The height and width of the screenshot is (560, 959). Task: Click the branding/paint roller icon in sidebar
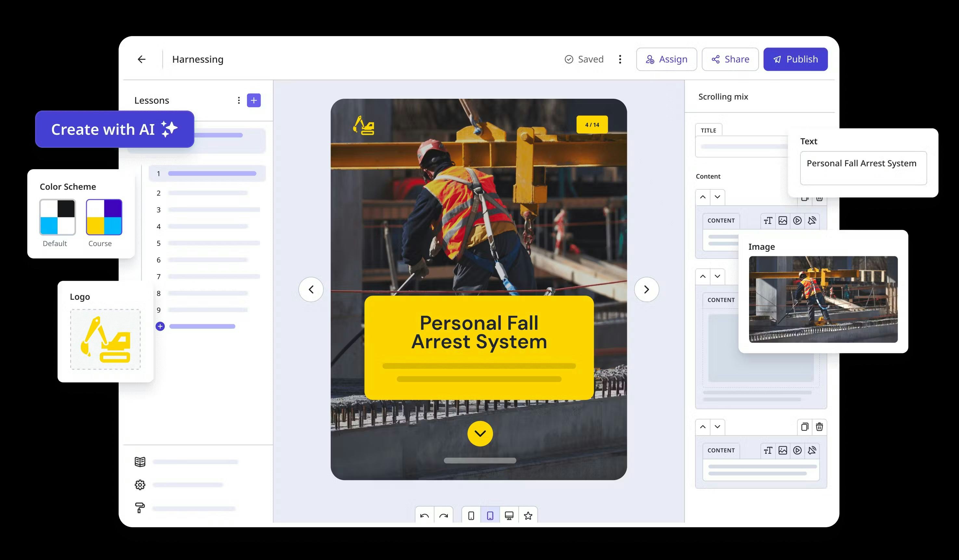[x=140, y=507]
